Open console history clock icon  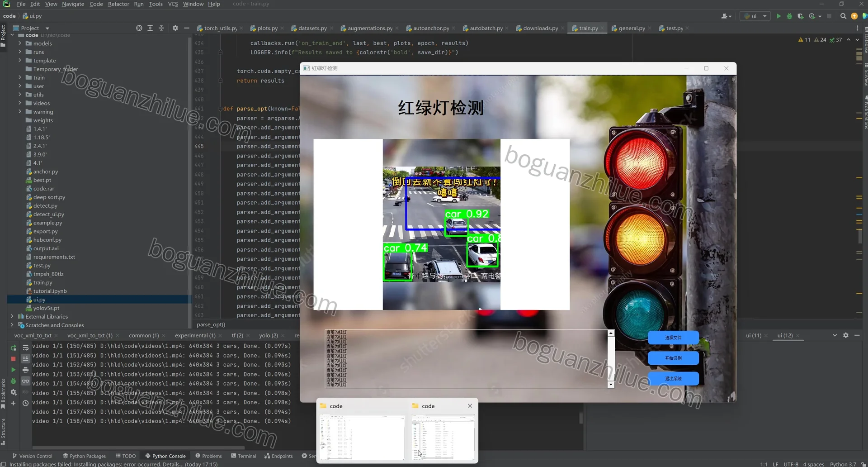click(26, 403)
